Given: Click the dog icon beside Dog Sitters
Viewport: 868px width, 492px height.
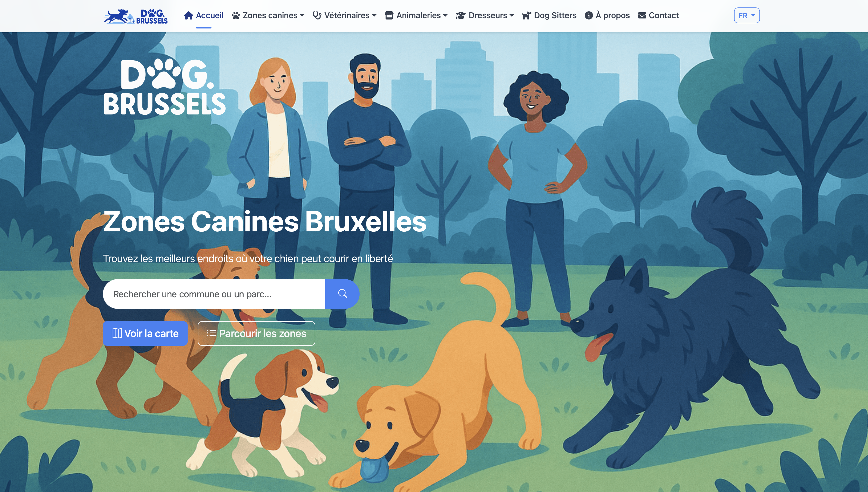Looking at the screenshot, I should tap(527, 16).
